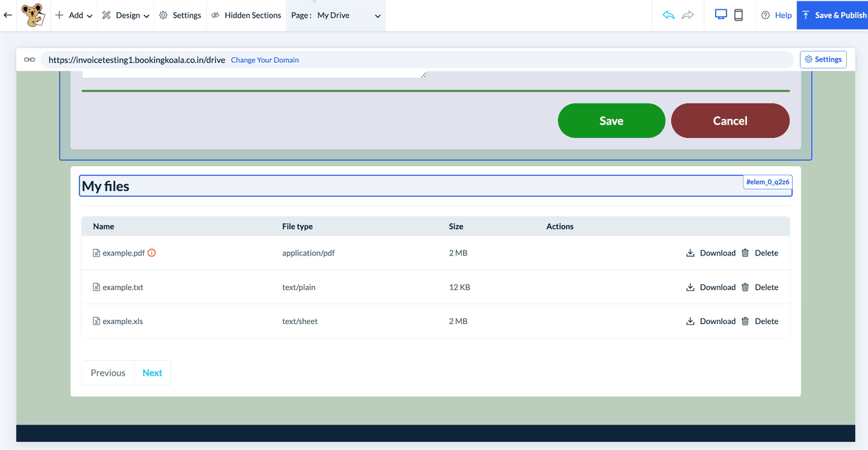Click the question mark Help icon
This screenshot has height=450, width=868.
click(765, 15)
